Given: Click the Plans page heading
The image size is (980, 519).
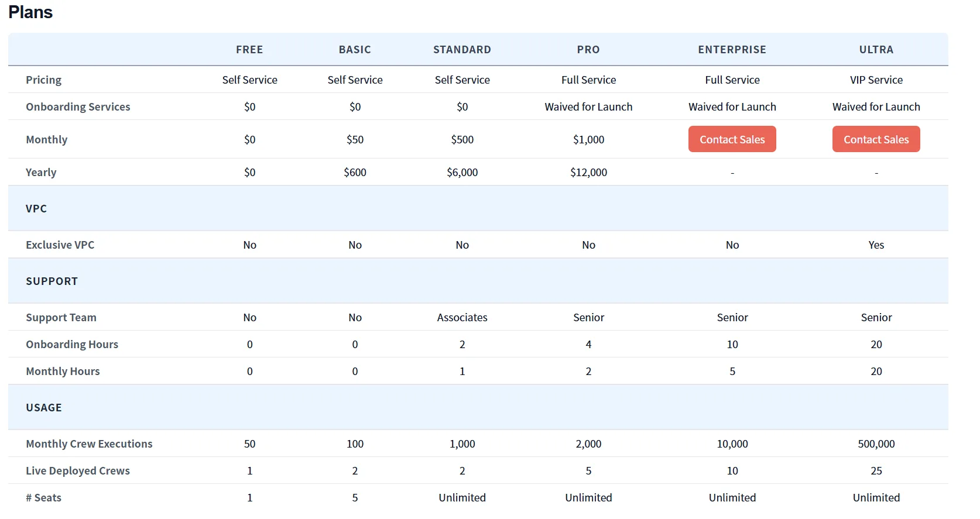Looking at the screenshot, I should click(x=30, y=12).
